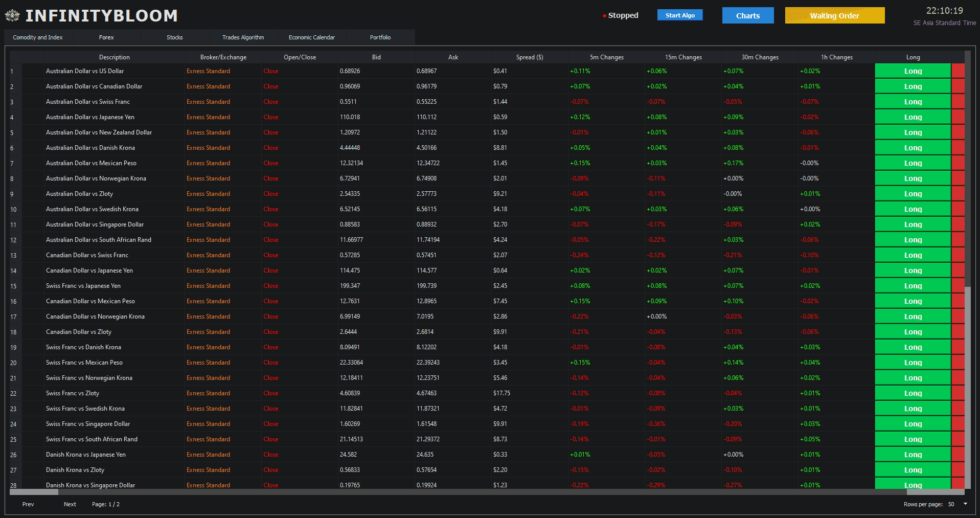The width and height of the screenshot is (980, 518).
Task: Click the Start Algo button
Action: [x=679, y=15]
